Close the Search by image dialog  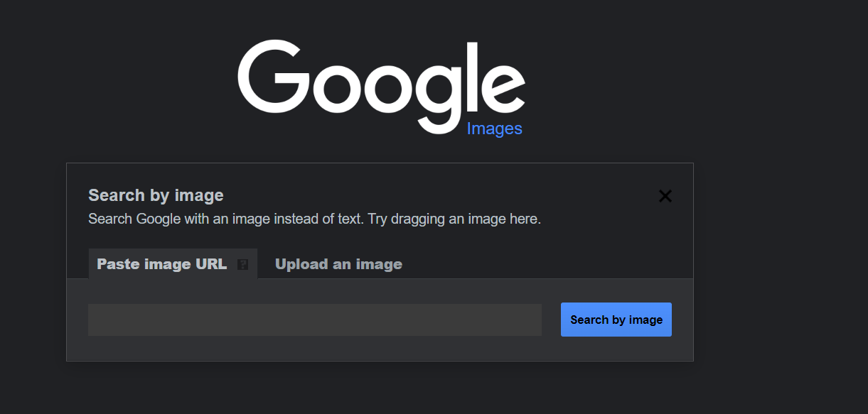tap(665, 196)
